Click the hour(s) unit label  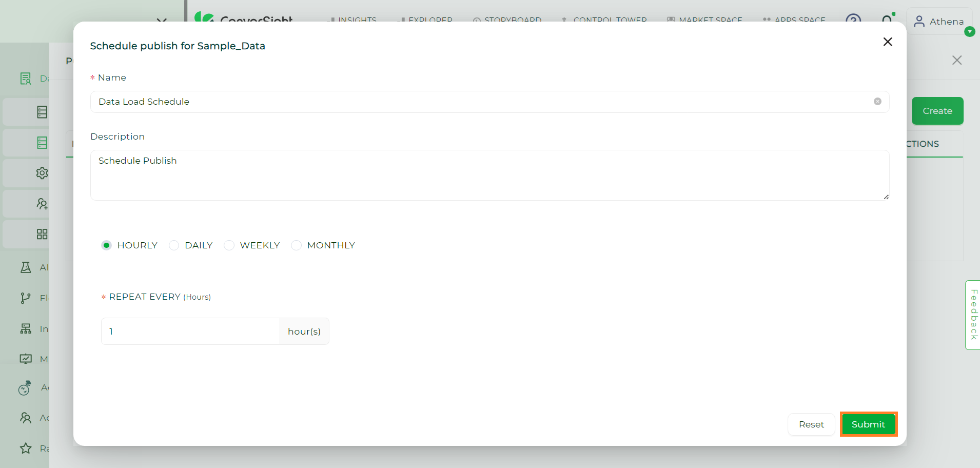tap(304, 331)
